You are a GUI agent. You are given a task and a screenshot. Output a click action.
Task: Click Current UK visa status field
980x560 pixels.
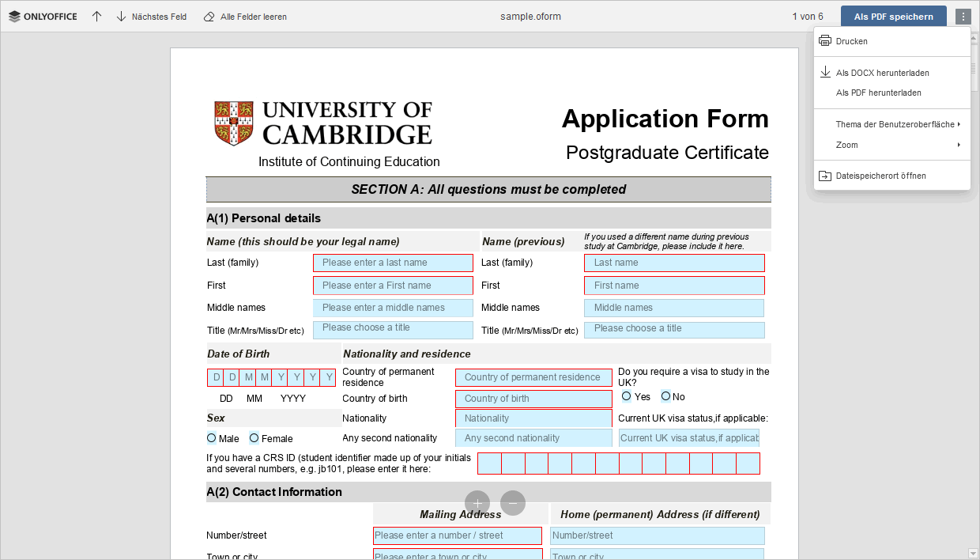pyautogui.click(x=689, y=438)
